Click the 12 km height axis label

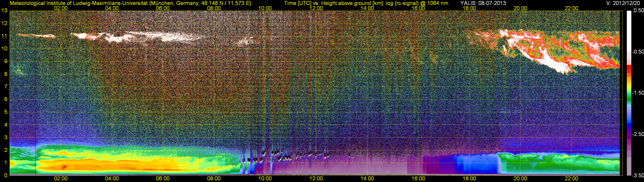click(5, 23)
